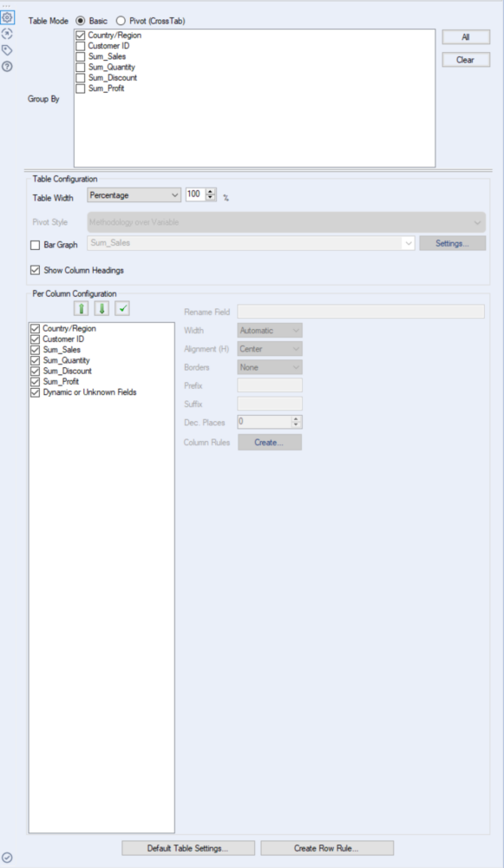
Task: Open the Table Width Percentage dropdown
Action: (x=134, y=194)
